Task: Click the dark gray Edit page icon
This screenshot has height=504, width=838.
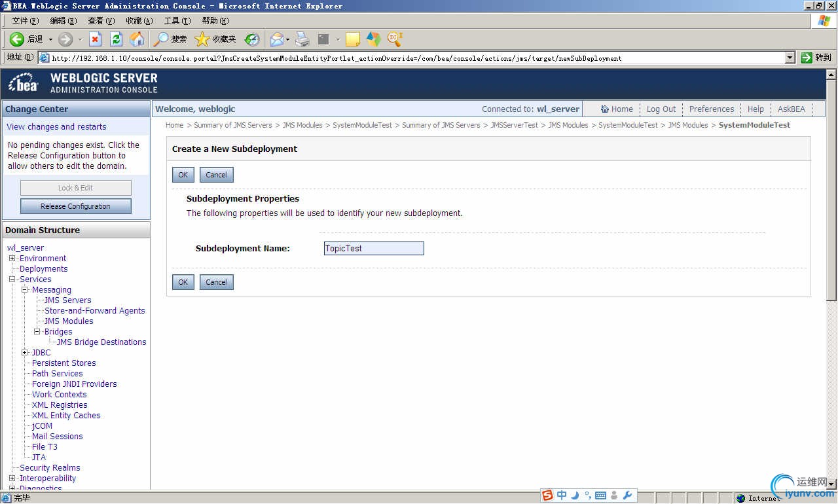Action: pyautogui.click(x=323, y=39)
